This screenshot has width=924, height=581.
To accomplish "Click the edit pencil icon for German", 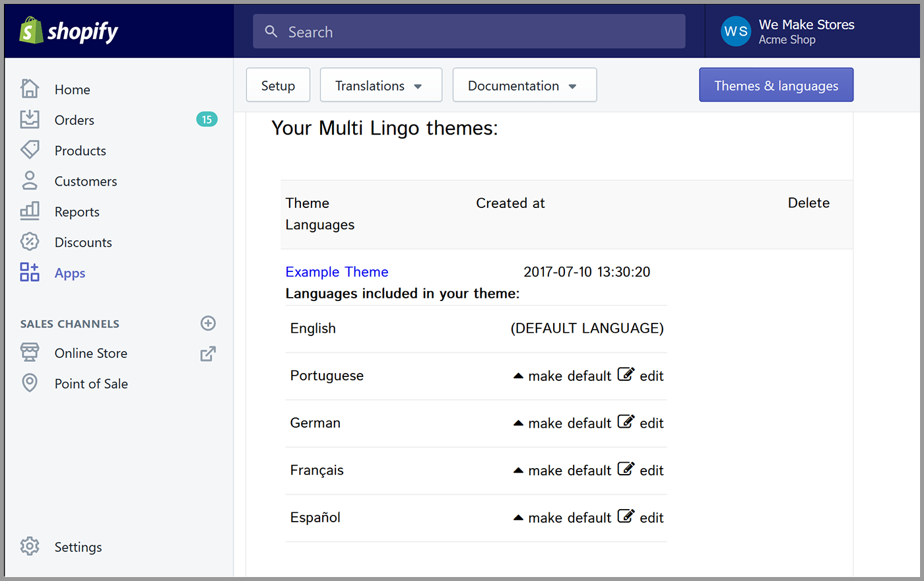I will click(x=626, y=421).
